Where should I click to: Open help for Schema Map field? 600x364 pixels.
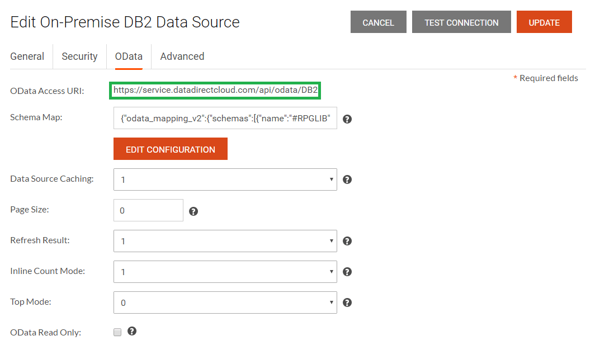click(347, 119)
